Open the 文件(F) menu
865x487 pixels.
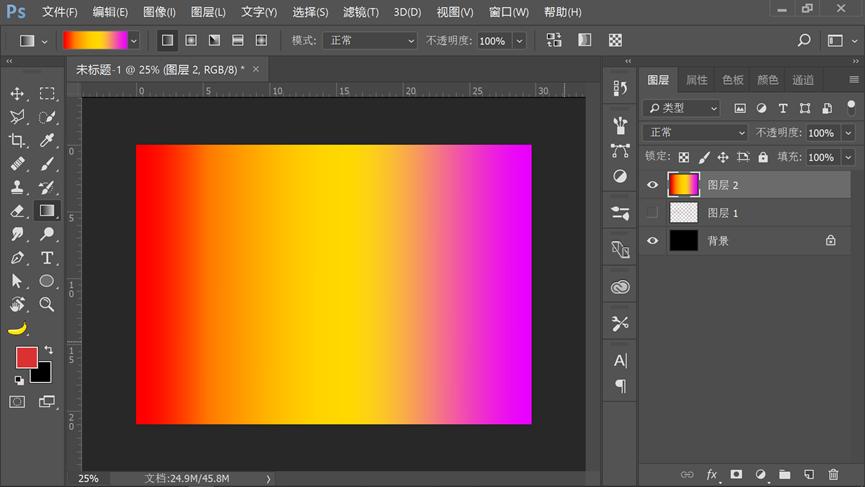click(60, 12)
